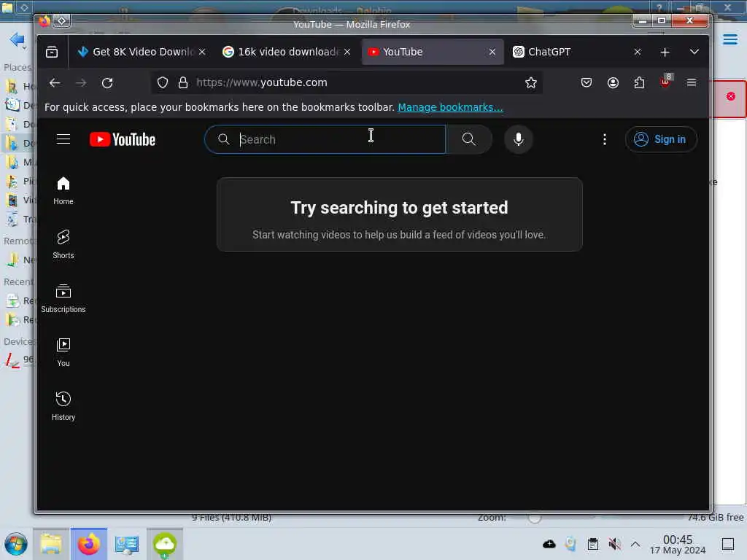This screenshot has height=560, width=747.
Task: Open Subscriptions in YouTube sidebar
Action: (63, 298)
